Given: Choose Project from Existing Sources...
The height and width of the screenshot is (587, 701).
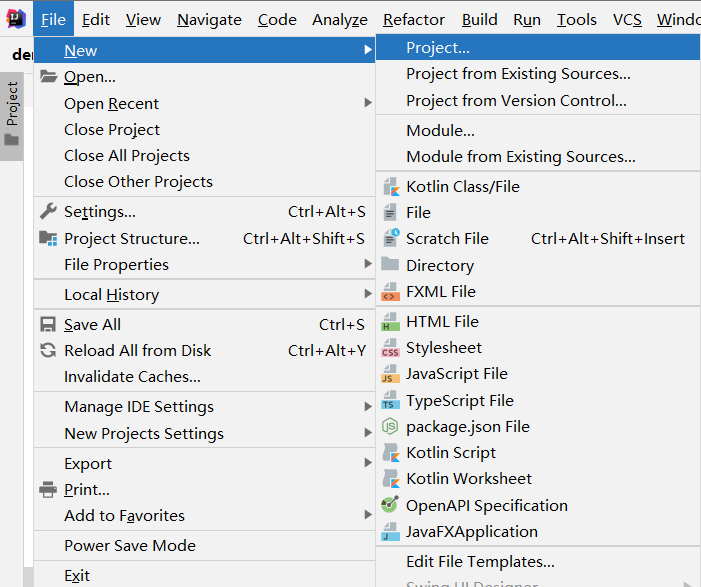Looking at the screenshot, I should (538, 74).
